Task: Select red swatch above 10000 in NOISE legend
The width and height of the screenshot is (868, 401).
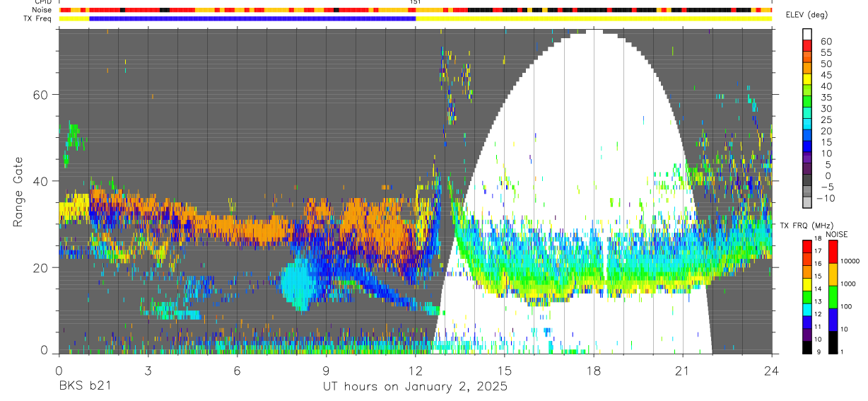Action: (833, 251)
